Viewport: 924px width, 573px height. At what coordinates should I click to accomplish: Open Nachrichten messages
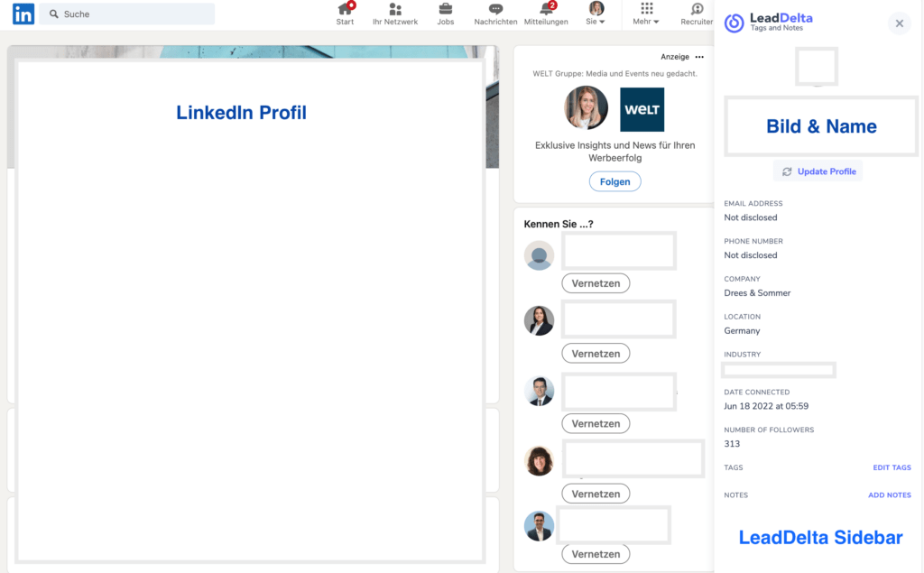click(495, 14)
